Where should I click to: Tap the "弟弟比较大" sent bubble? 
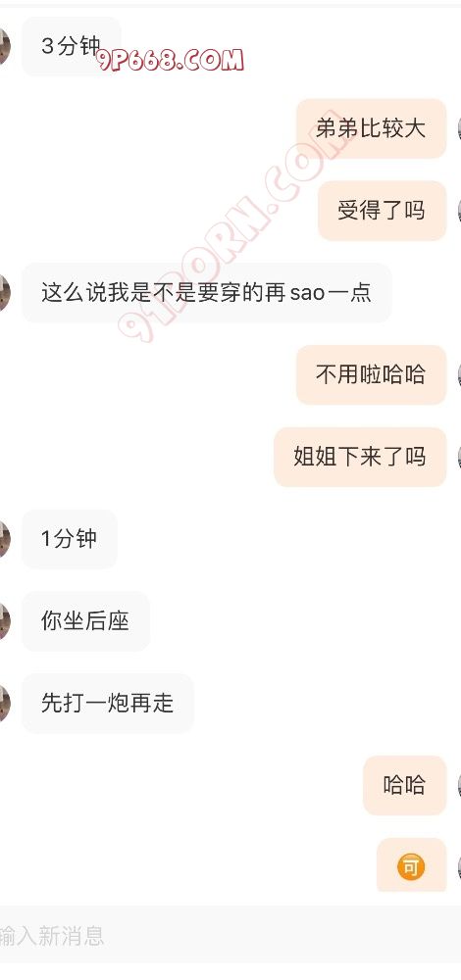point(371,128)
